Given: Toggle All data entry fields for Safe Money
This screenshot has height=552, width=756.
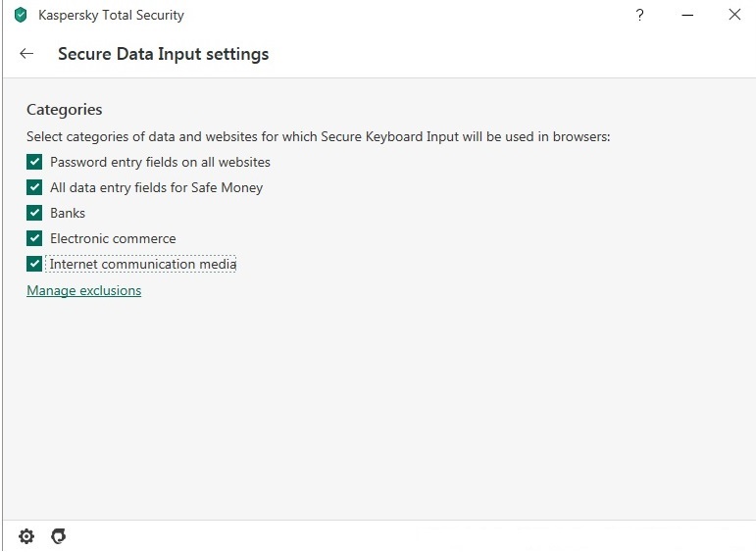Looking at the screenshot, I should coord(34,187).
